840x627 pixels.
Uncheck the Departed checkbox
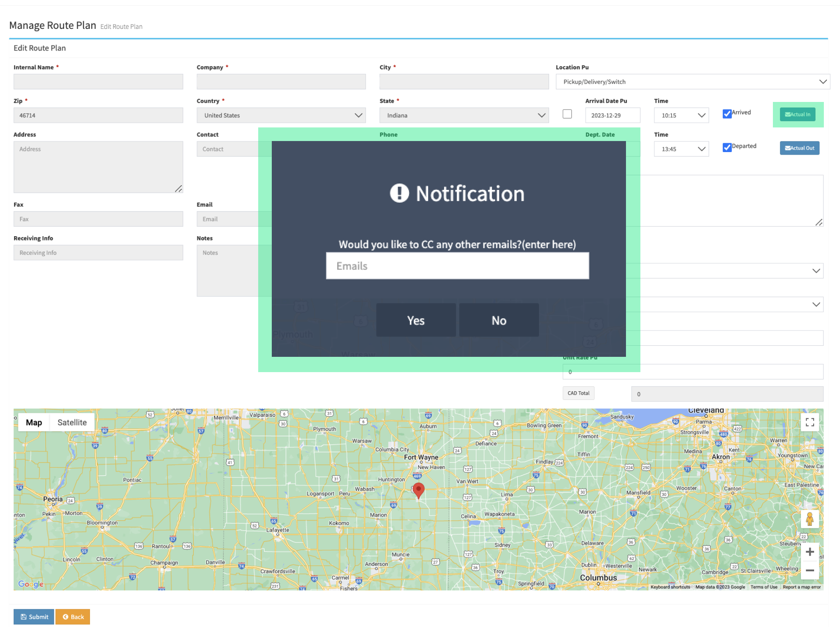pos(727,147)
